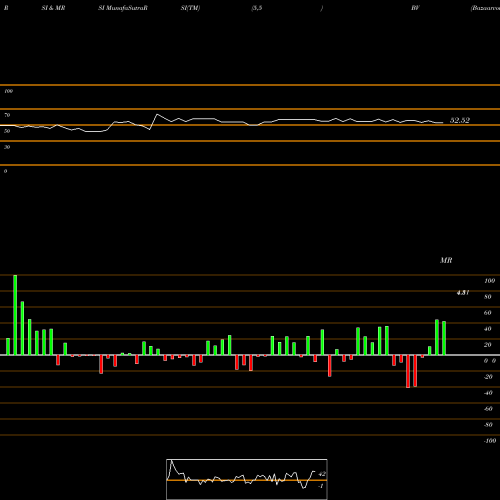Click the 'SI & MR' header label
Viewport: 500px width, 500px height.
[53, 8]
